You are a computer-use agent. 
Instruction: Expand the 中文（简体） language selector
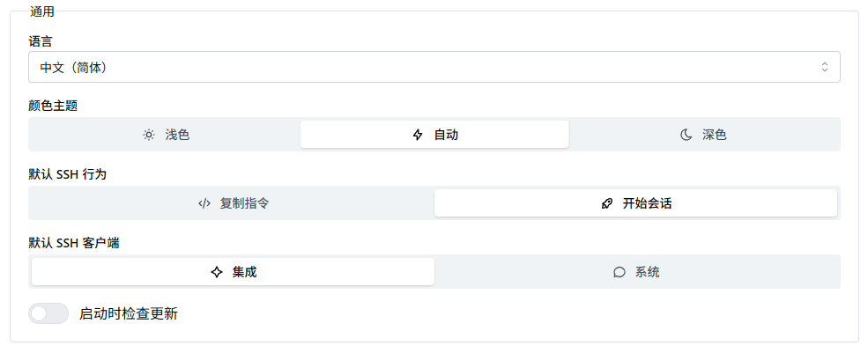click(79, 67)
